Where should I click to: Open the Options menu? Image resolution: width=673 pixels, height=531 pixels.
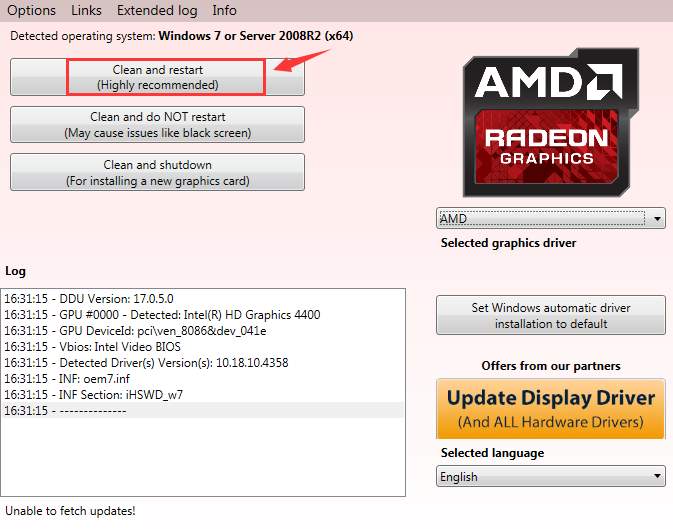pyautogui.click(x=31, y=10)
